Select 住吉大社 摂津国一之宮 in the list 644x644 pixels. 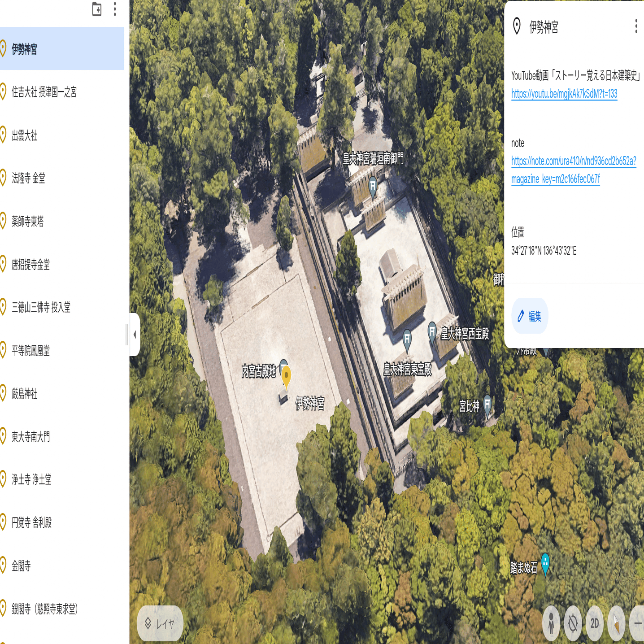tap(62, 92)
